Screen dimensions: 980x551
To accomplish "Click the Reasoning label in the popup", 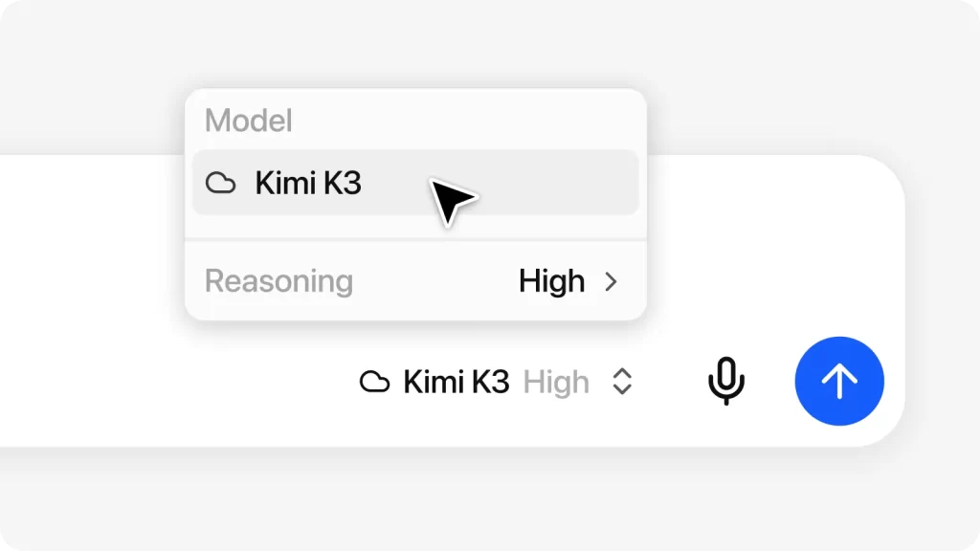I will point(278,281).
